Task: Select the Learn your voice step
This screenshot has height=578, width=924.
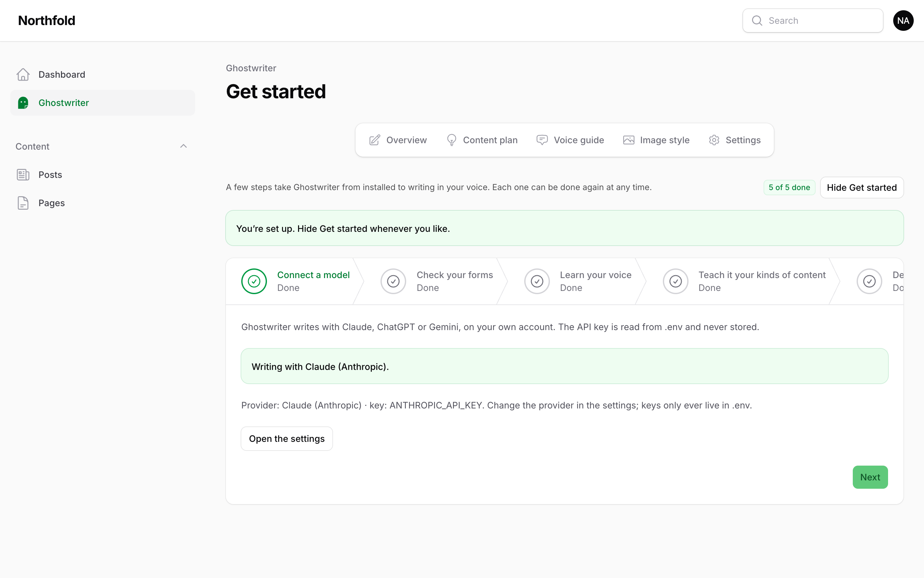Action: click(x=578, y=281)
